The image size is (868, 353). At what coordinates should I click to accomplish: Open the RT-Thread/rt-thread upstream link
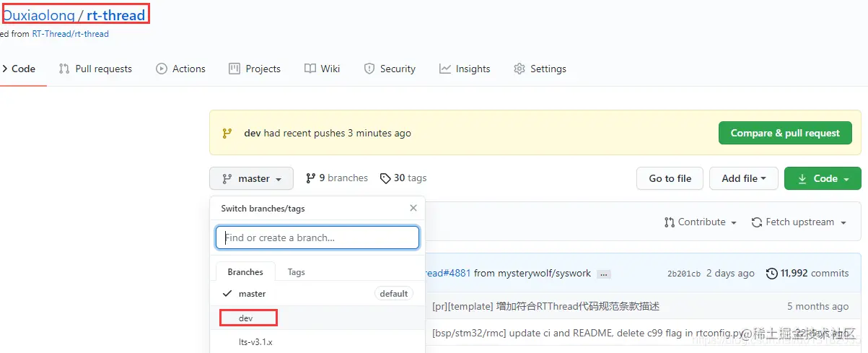(x=71, y=33)
